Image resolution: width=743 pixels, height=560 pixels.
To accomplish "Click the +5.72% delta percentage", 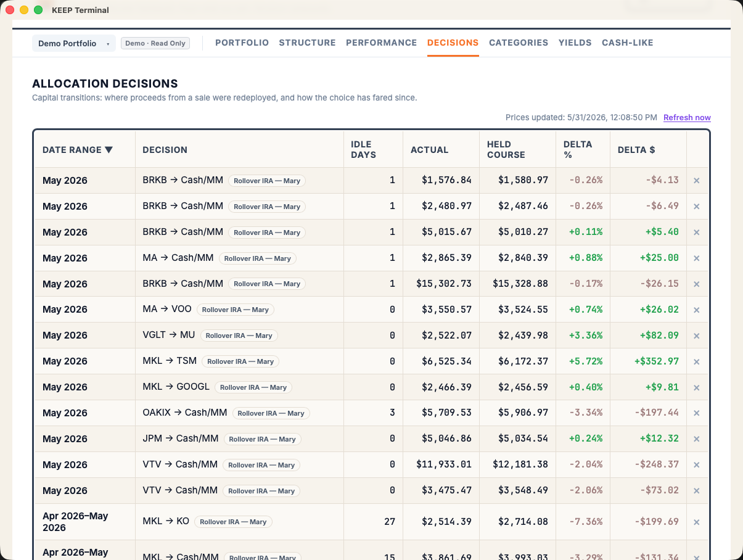I will coord(586,361).
